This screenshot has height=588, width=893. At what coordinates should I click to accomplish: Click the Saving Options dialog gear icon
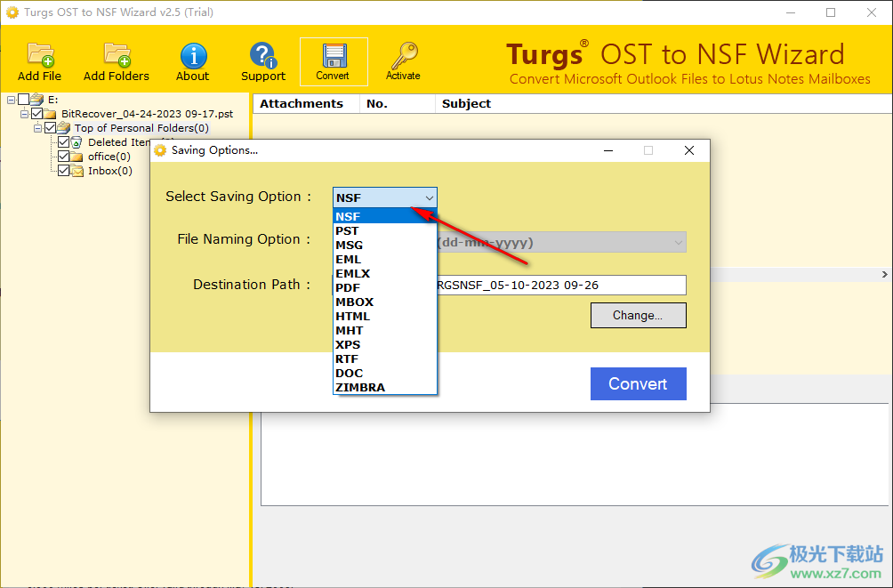pos(161,150)
